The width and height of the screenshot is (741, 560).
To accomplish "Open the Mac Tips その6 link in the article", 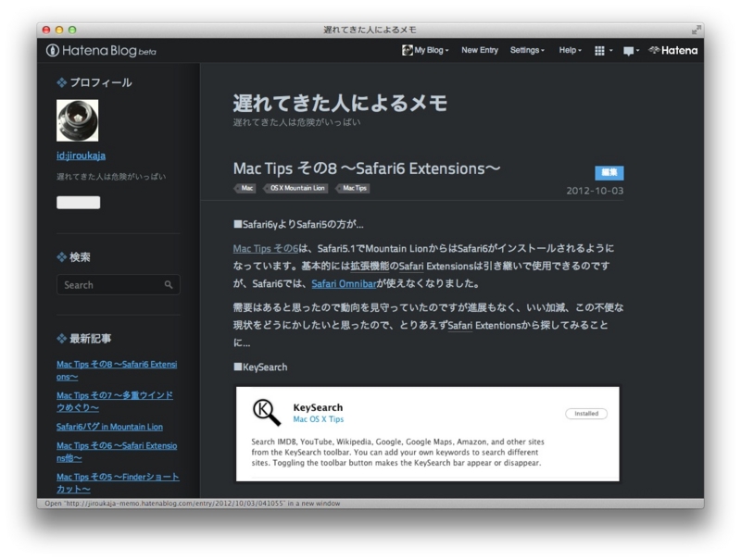I will (266, 248).
